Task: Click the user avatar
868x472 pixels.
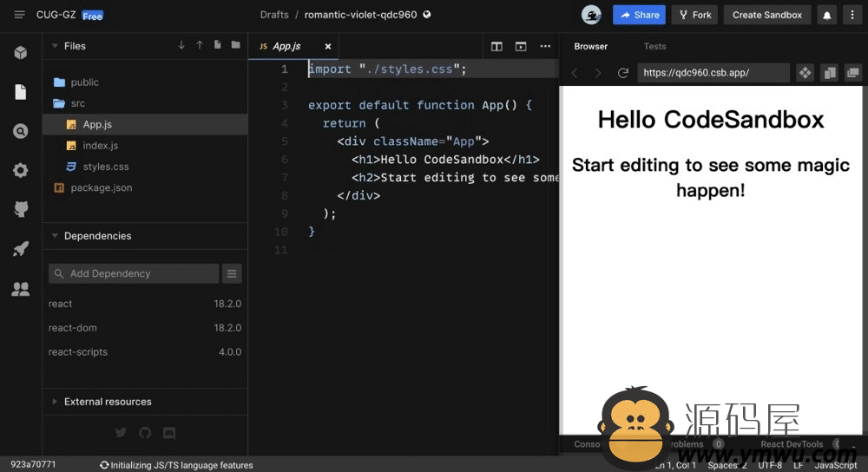Action: click(591, 15)
